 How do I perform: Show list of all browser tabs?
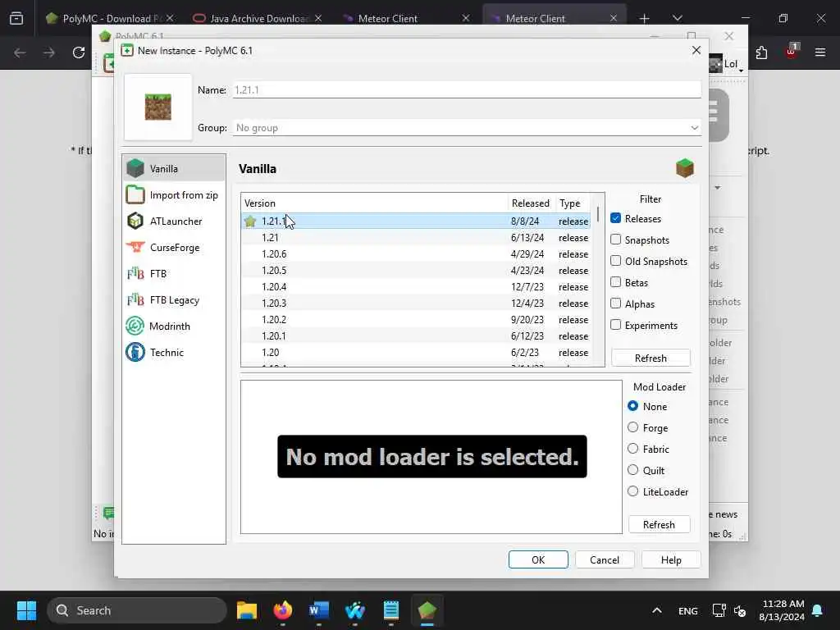tap(677, 18)
